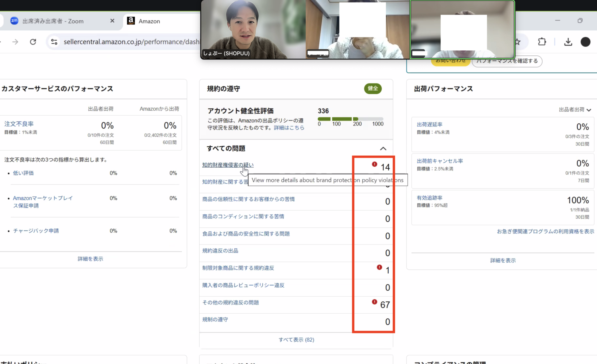Viewport: 597px width, 364px height.
Task: Close the Zoom attendees tab
Action: pyautogui.click(x=112, y=21)
